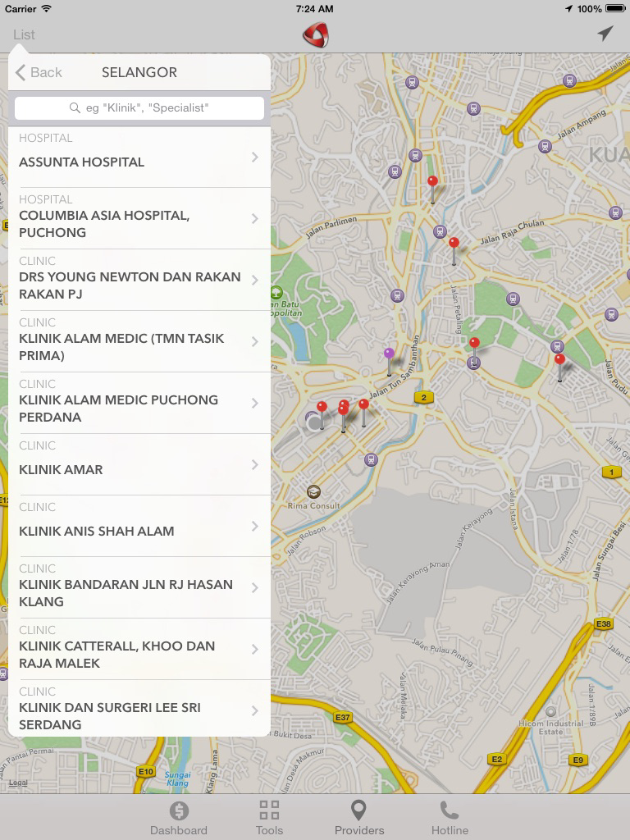Image resolution: width=630 pixels, height=840 pixels.
Task: Open DRS YOUNG NEWTON DAN RAKAN RAKAN PJ
Action: pyautogui.click(x=139, y=281)
